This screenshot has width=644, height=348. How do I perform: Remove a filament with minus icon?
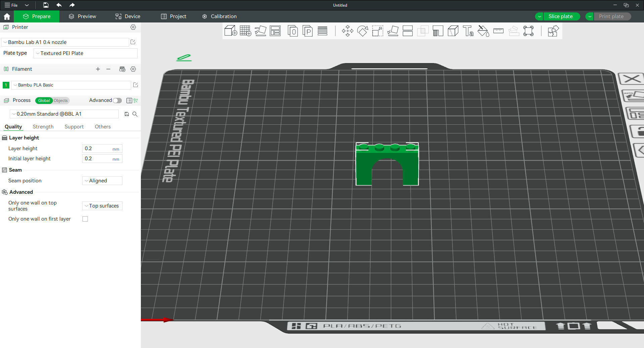click(108, 69)
